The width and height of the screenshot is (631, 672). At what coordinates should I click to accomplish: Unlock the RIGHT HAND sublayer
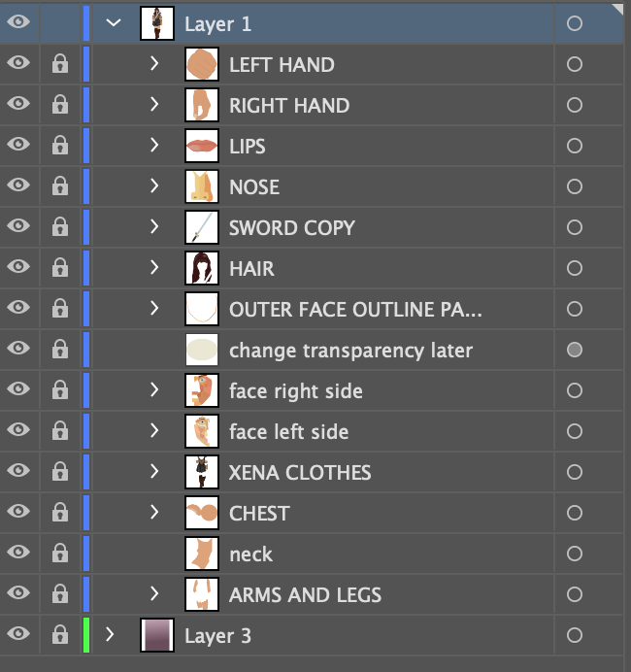[60, 104]
